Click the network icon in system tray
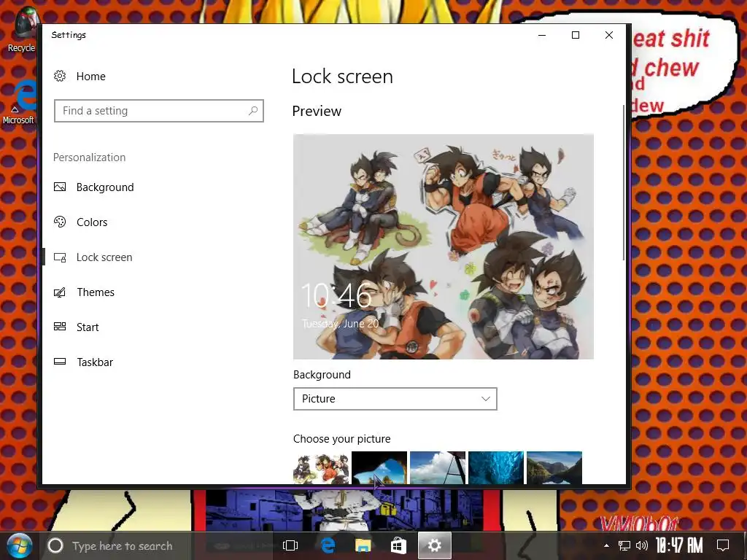The height and width of the screenshot is (560, 747). point(624,545)
